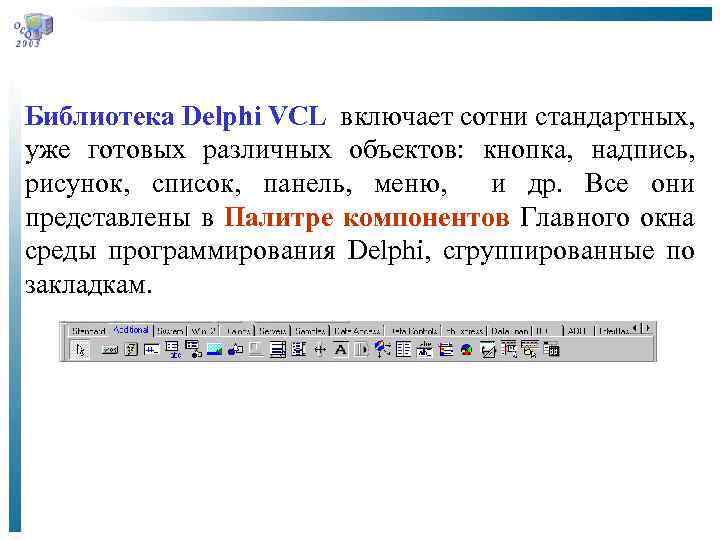The height and width of the screenshot is (540, 720).
Task: Choose the ApplicationEvents component icon
Action: click(x=382, y=349)
